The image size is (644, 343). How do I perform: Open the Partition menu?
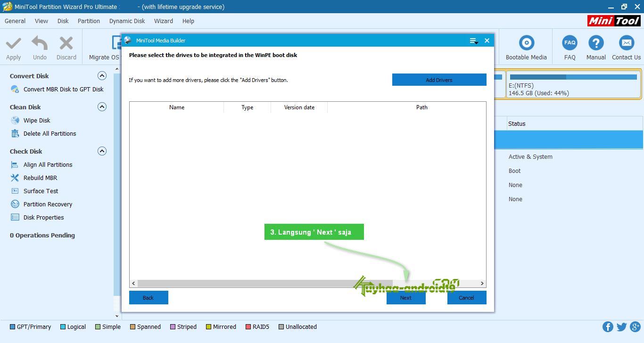[89, 21]
